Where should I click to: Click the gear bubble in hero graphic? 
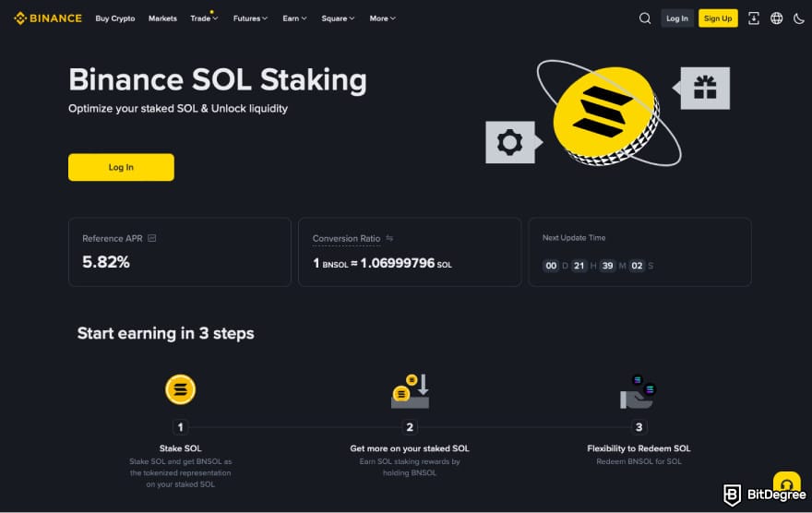click(513, 142)
